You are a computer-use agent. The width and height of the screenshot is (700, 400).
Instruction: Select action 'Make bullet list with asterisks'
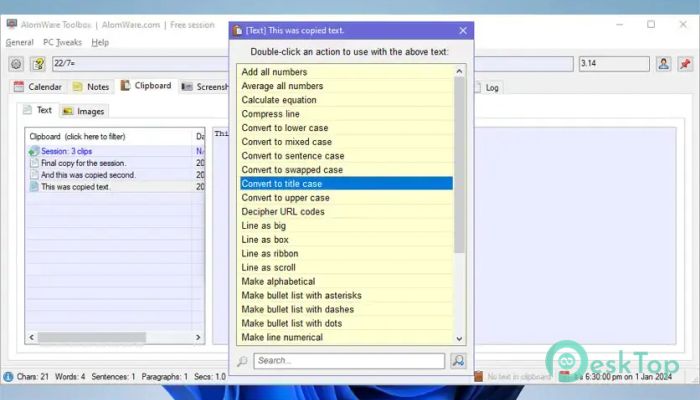click(346, 295)
